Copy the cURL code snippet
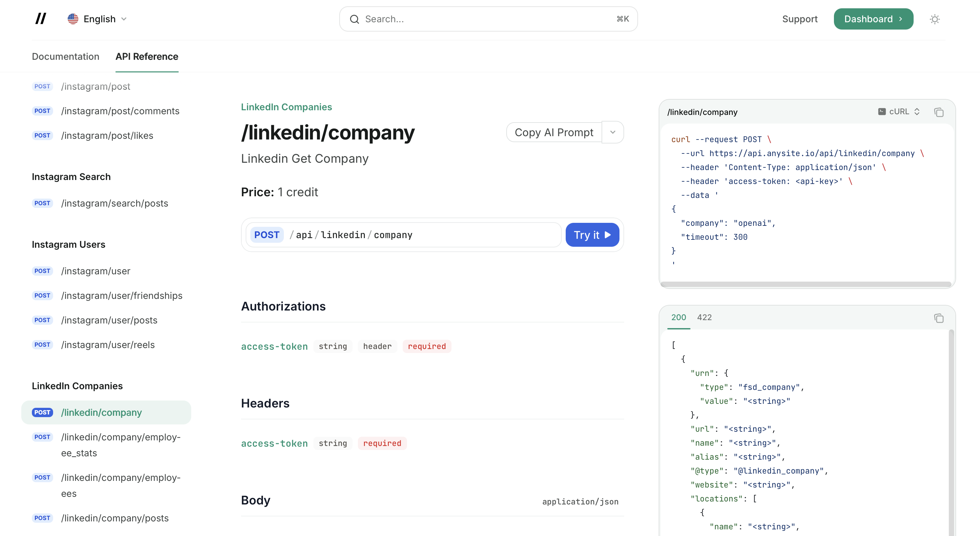Screen dimensions: 980x536 (939, 112)
